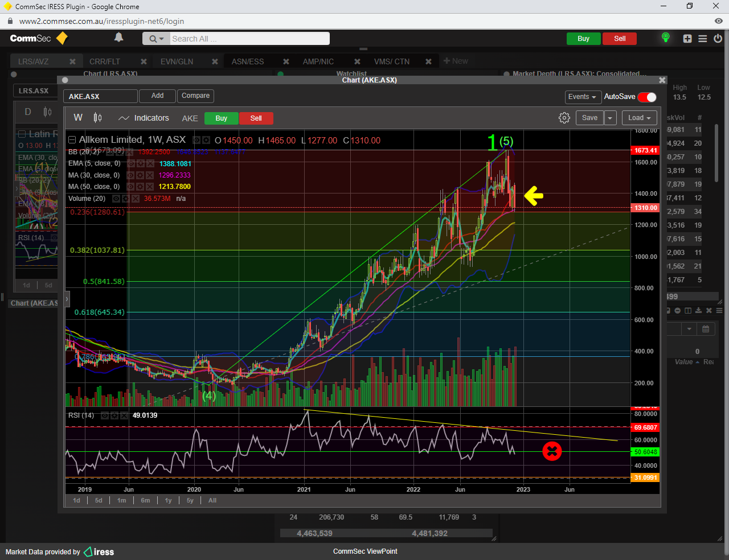Screen dimensions: 729x560
Task: Toggle visibility of Allkem Limited series
Action: coord(196,140)
